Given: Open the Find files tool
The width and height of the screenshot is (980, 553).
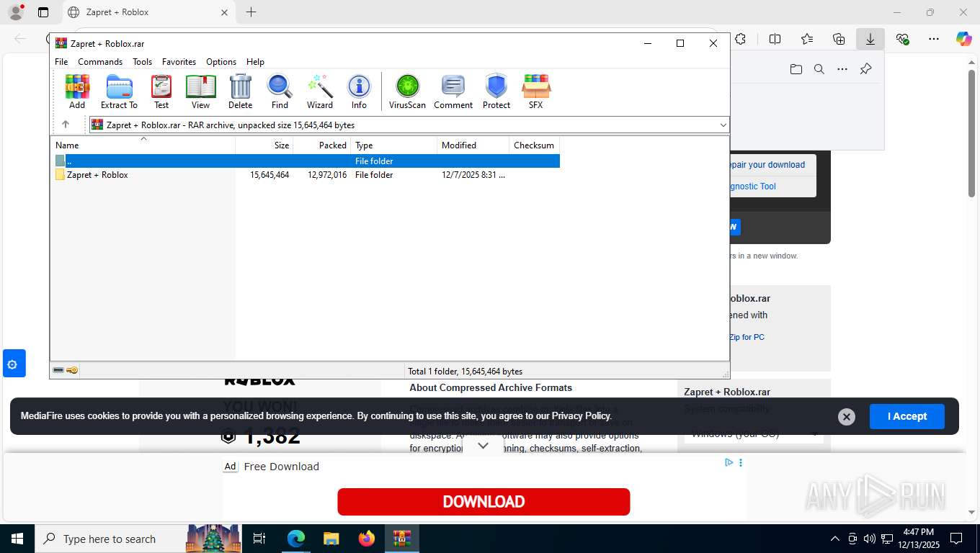Looking at the screenshot, I should (x=280, y=91).
